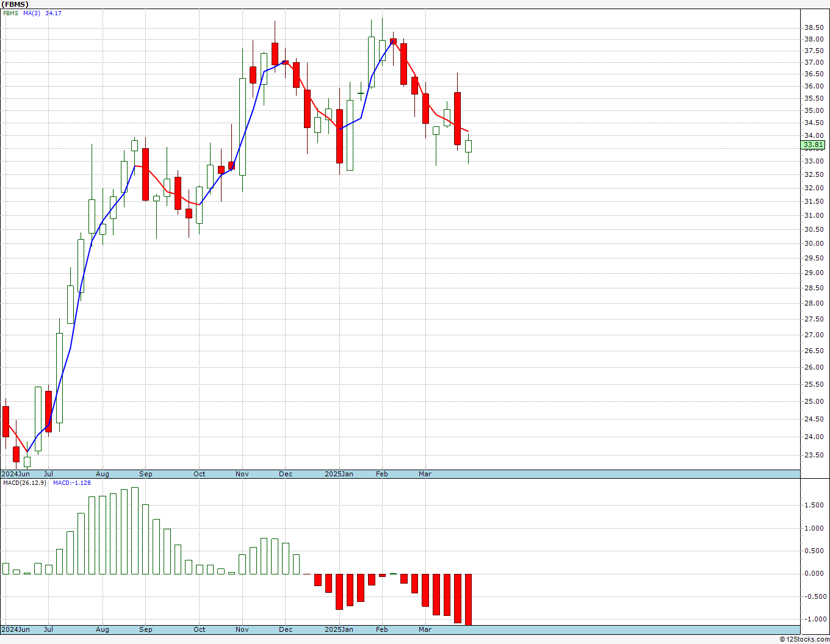
Task: Click the rightmost red MACD histogram bar
Action: [x=469, y=599]
